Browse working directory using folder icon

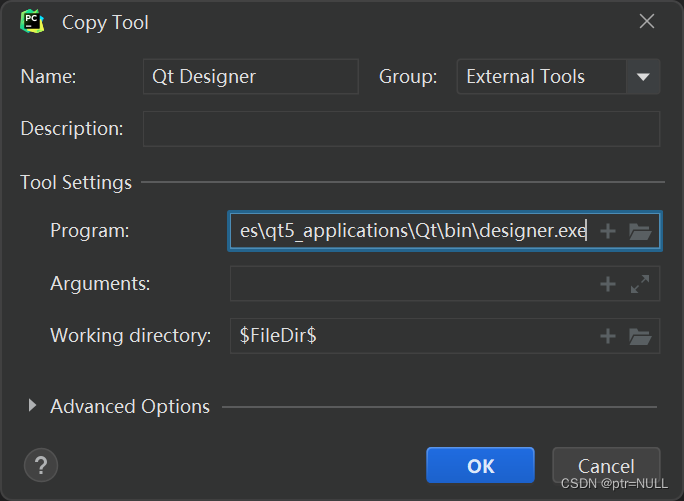click(640, 336)
